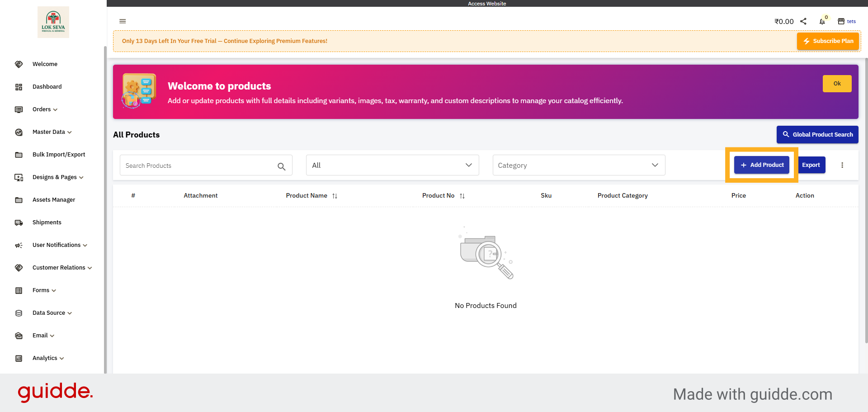Toggle the hamburger sidebar menu
Screen dimensions: 868x412
123,21
